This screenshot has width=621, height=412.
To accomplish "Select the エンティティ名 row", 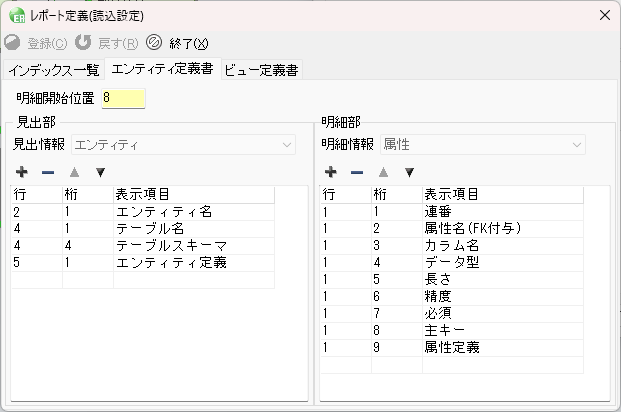I will tap(143, 212).
